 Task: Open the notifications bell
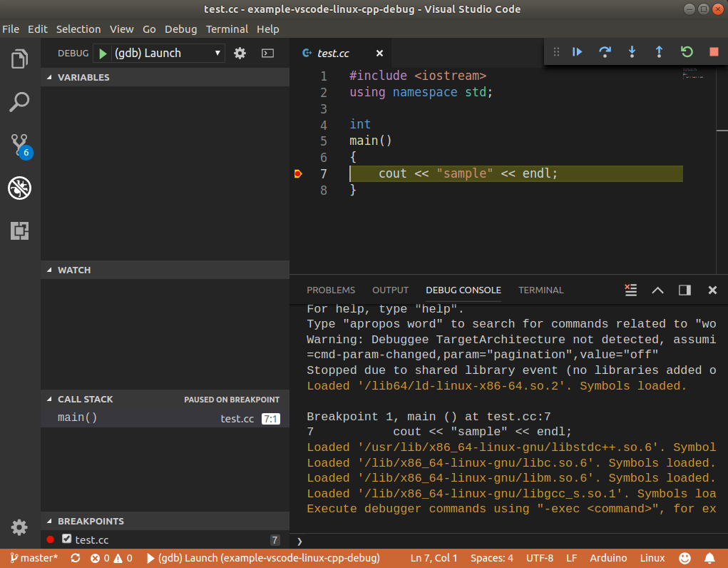coord(709,558)
